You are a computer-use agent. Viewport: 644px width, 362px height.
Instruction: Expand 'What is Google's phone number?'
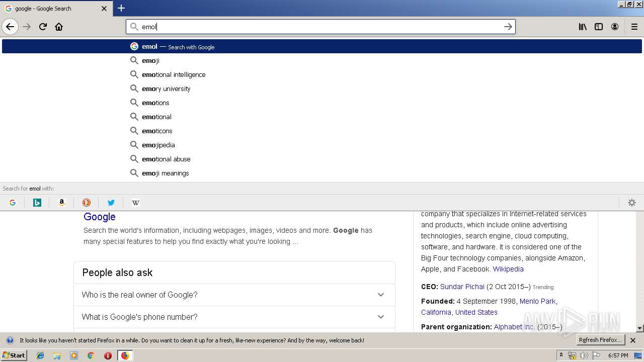coord(234,317)
